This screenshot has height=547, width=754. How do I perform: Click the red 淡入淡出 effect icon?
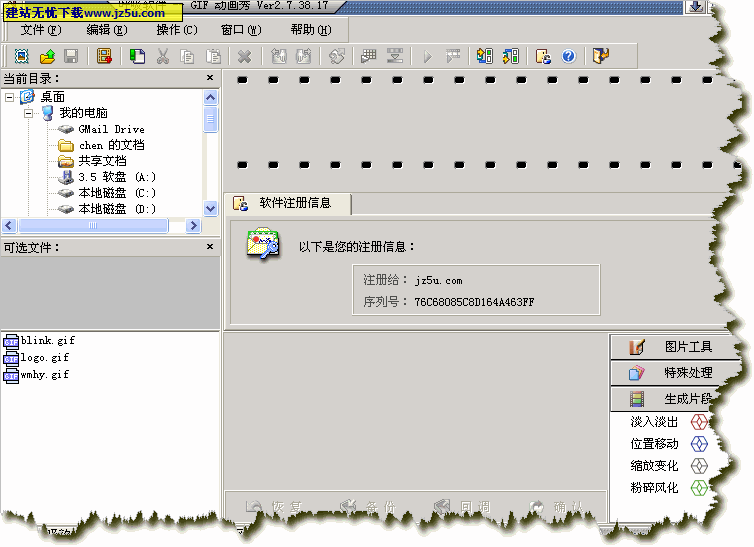tap(700, 422)
